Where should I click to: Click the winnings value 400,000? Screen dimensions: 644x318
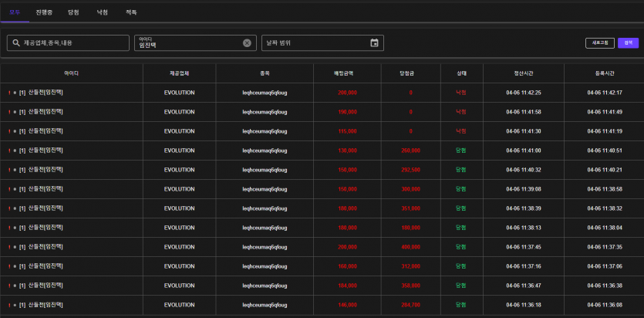pos(411,247)
